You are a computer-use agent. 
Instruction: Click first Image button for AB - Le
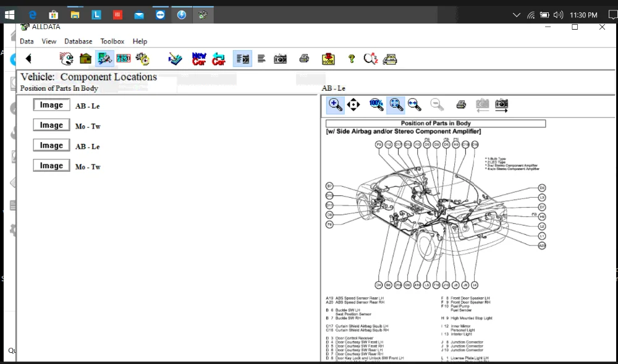[x=51, y=105]
